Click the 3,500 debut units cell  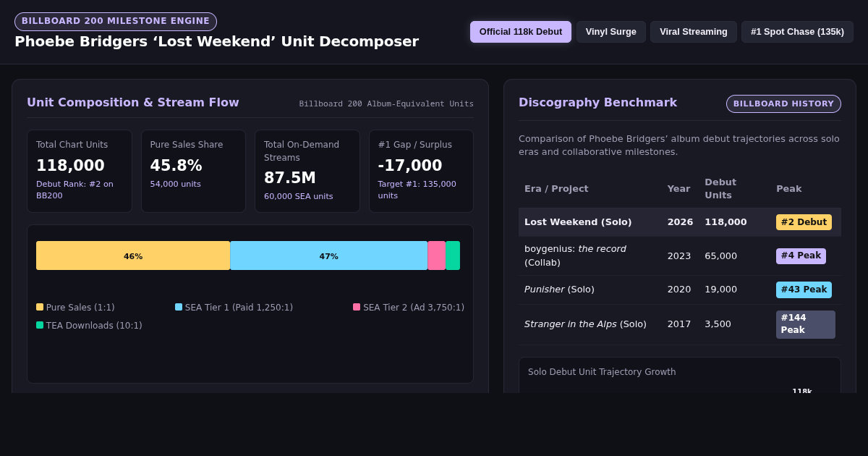coord(718,324)
